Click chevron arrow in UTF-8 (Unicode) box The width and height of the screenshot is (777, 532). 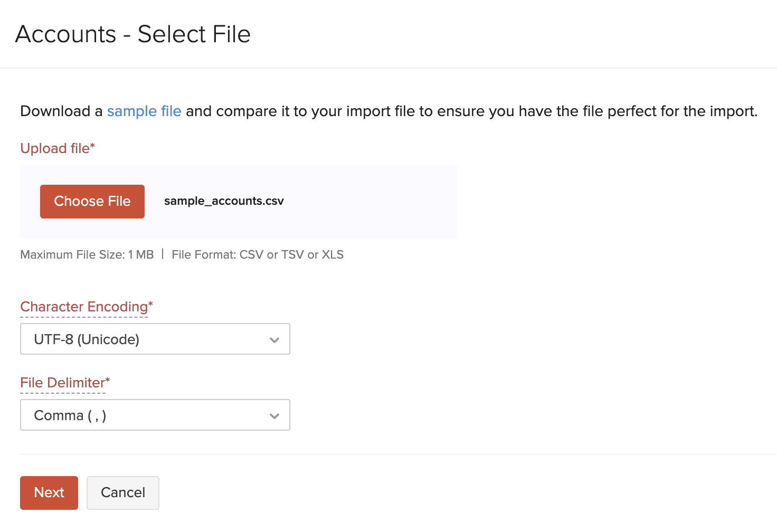point(274,340)
